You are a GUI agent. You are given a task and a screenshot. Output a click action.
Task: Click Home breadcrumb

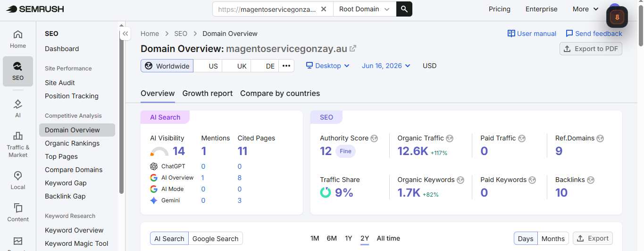coord(150,34)
